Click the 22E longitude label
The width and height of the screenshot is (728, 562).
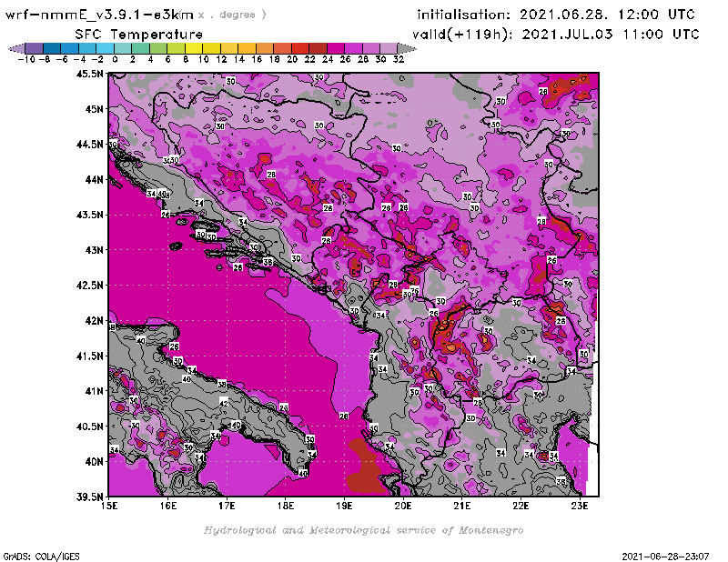click(x=521, y=506)
